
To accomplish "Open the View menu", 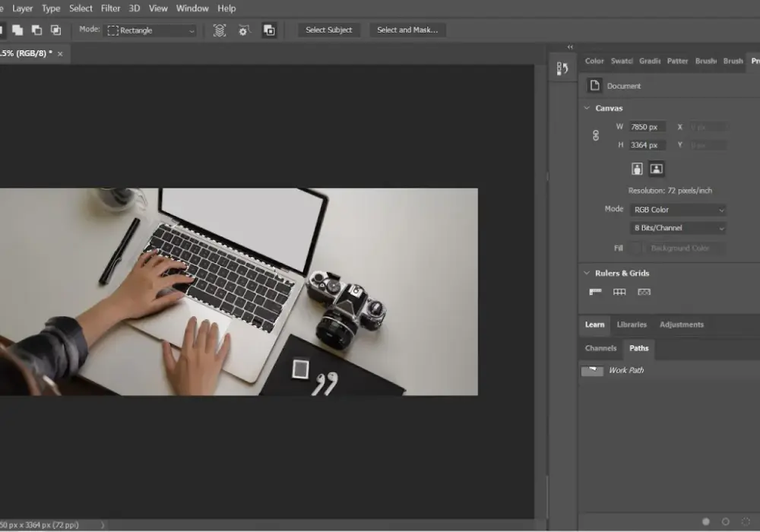I will [x=158, y=8].
